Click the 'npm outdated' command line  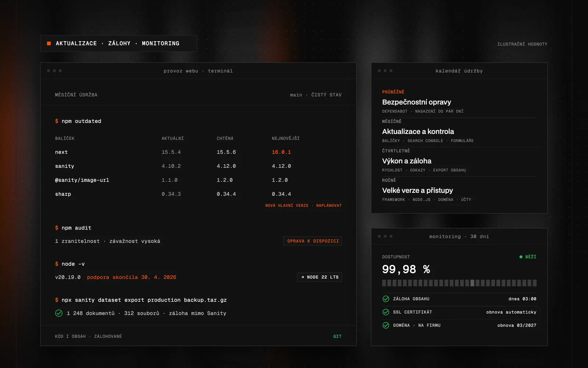click(x=78, y=121)
